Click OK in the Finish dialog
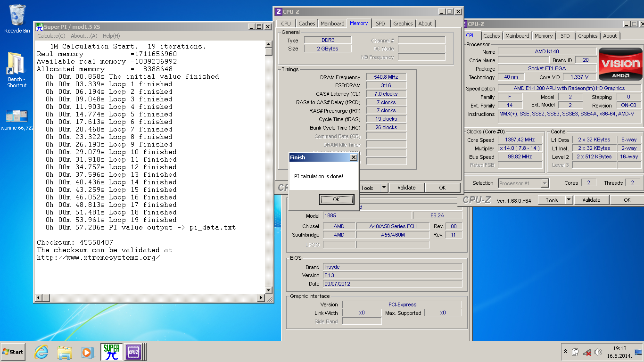 tap(336, 199)
